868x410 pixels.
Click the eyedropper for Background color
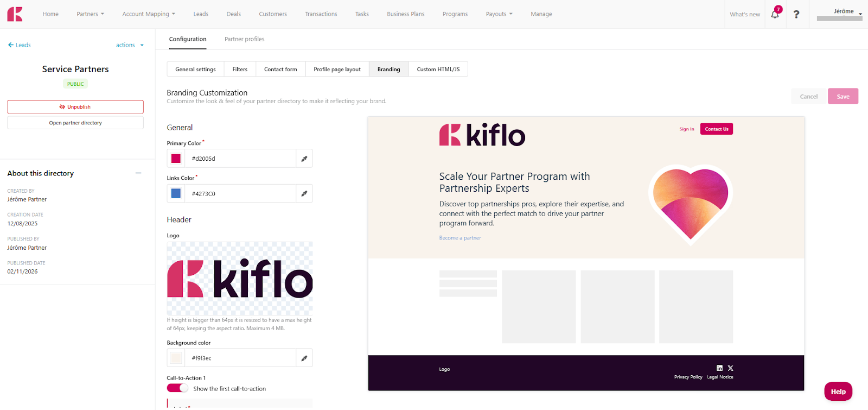304,358
